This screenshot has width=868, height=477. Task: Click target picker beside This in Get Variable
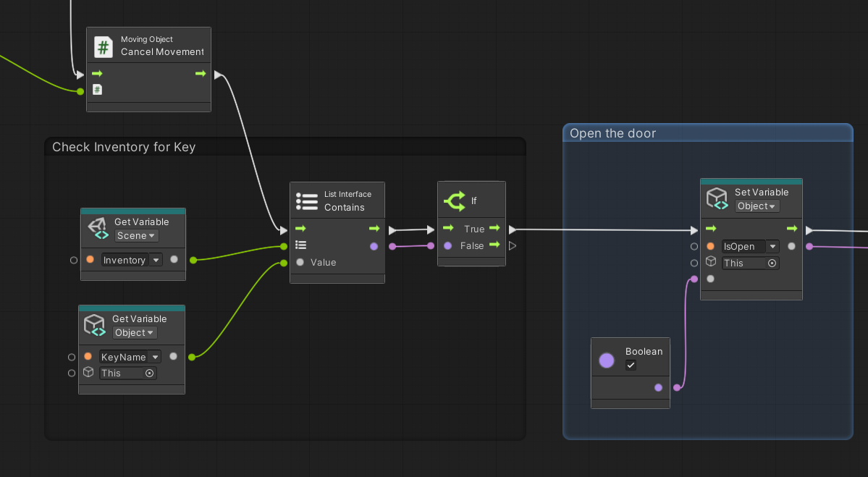pyautogui.click(x=149, y=373)
